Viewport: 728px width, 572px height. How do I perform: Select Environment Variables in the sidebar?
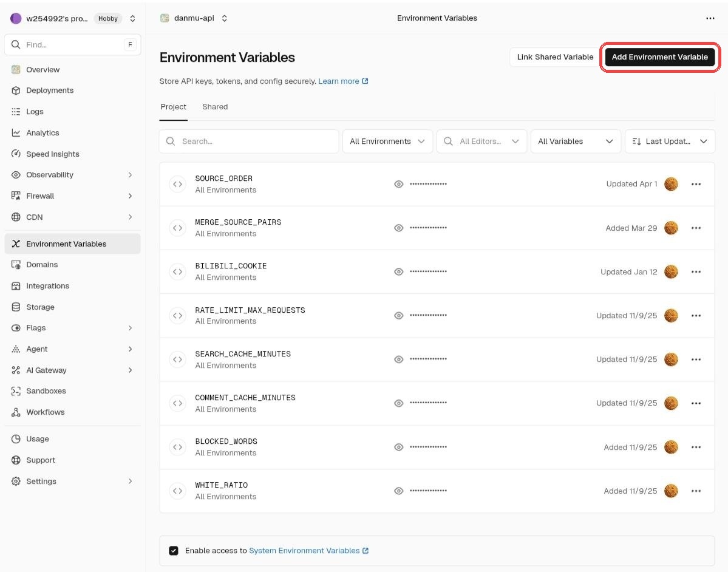[x=72, y=243]
